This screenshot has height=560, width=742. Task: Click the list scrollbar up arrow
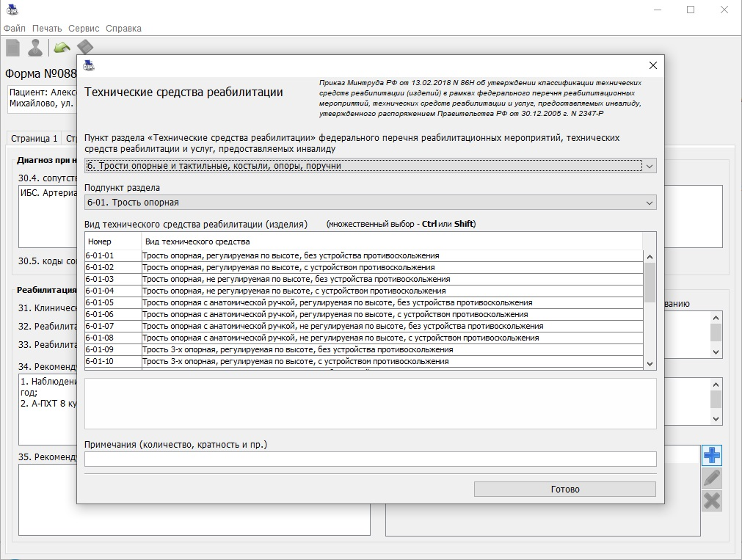[x=650, y=257]
